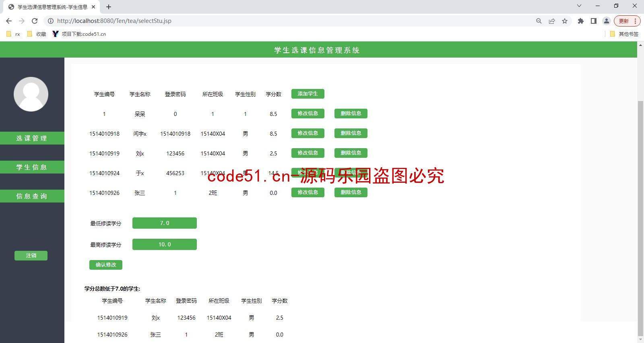Click the 最低修读学分 input field

(165, 223)
